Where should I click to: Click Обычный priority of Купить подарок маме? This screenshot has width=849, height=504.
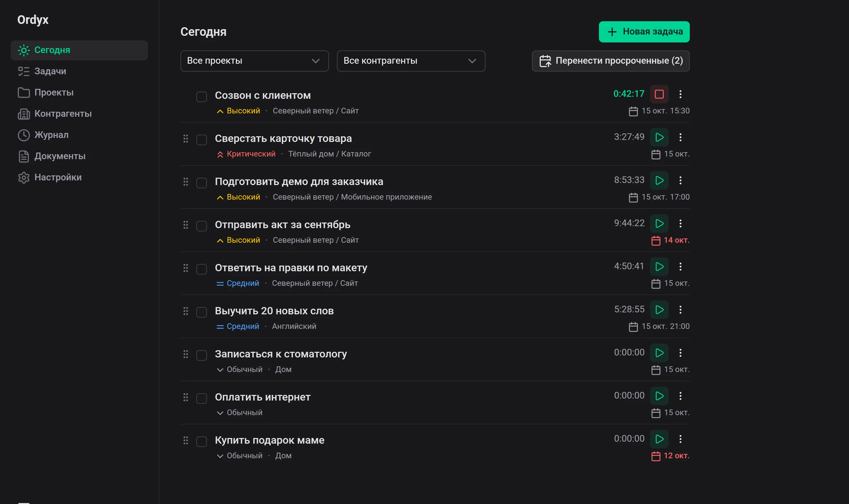(x=239, y=456)
